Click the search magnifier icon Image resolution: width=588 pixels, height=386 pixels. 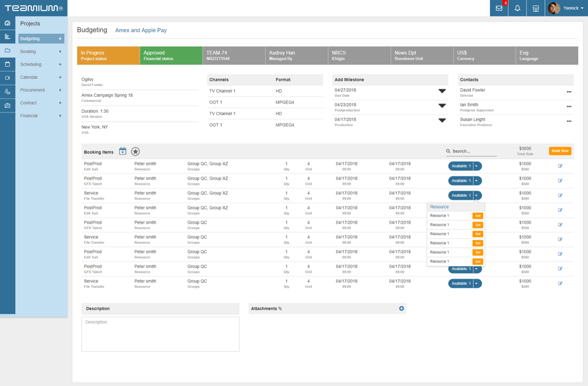tap(448, 151)
